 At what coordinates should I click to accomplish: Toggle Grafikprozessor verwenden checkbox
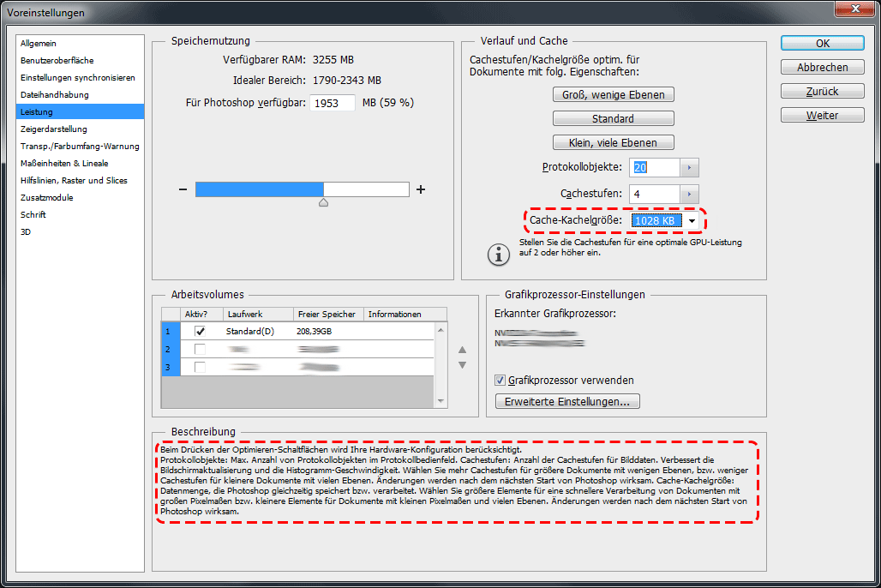500,380
